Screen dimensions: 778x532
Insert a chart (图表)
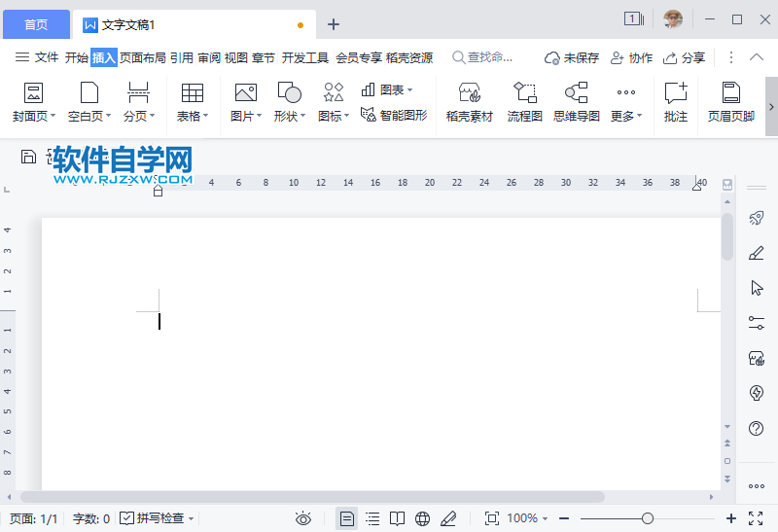pyautogui.click(x=387, y=89)
